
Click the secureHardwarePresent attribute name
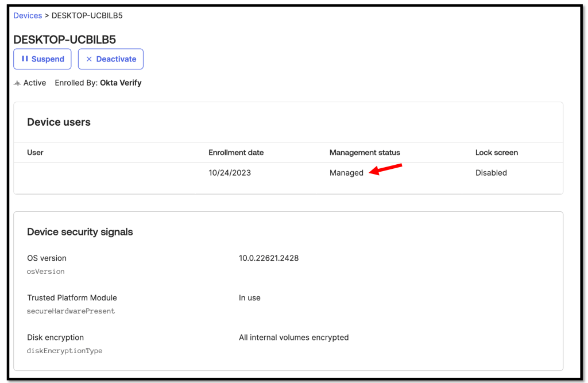(x=71, y=311)
